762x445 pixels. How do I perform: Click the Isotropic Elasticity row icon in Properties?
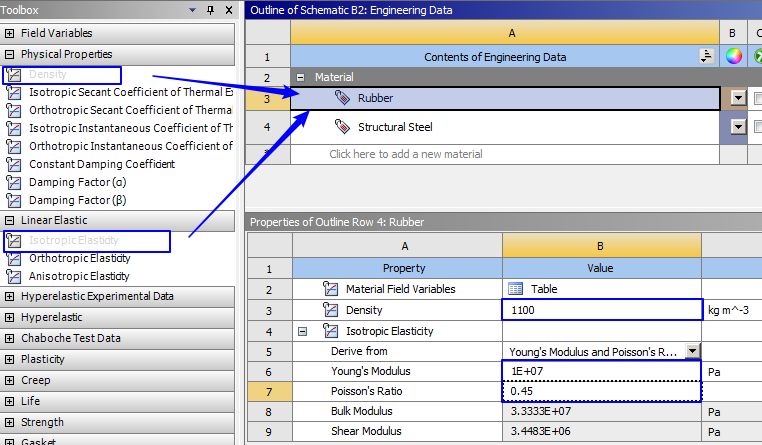coord(330,331)
